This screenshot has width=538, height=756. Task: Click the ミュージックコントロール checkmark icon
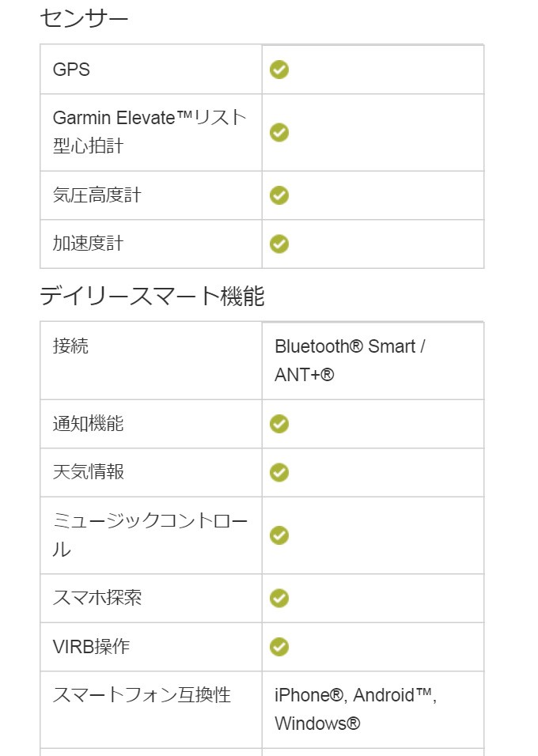point(279,535)
